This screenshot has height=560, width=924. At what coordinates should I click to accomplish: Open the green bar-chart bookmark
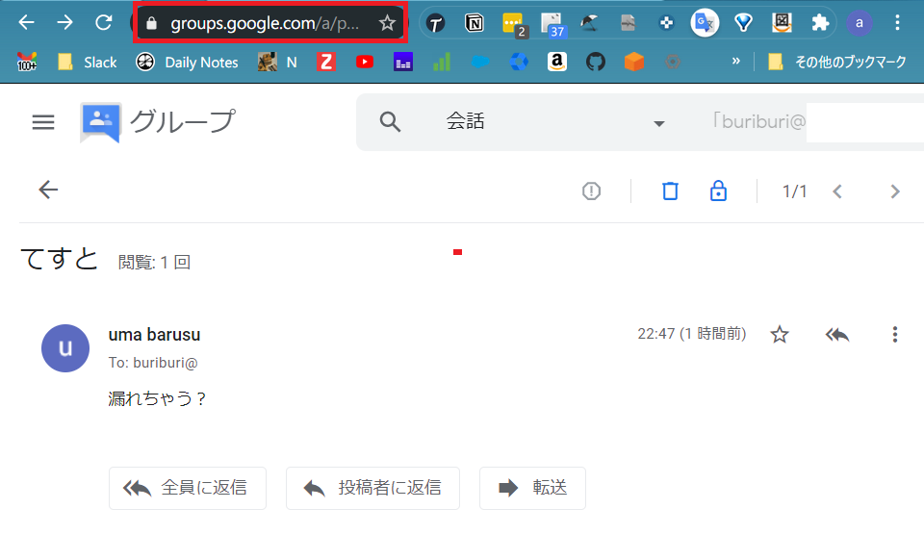click(x=442, y=62)
